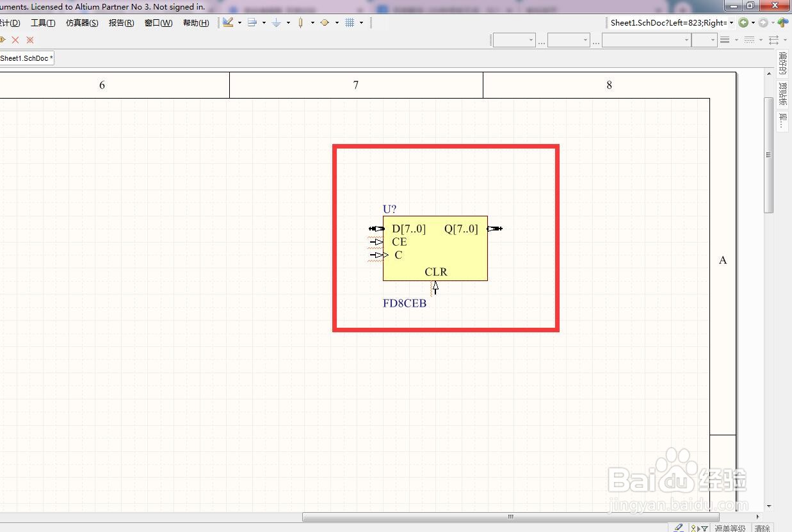The height and width of the screenshot is (532, 792).
Task: Restore the application window
Action: pos(750,5)
